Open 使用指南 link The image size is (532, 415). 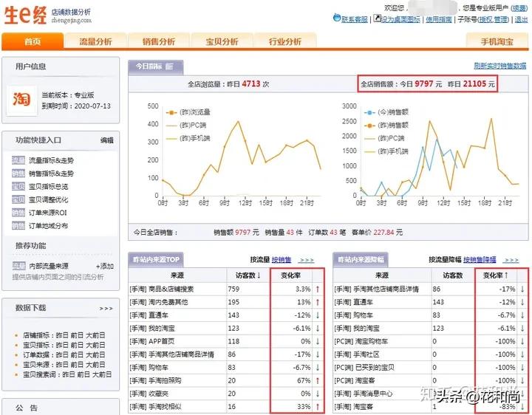pyautogui.click(x=439, y=19)
